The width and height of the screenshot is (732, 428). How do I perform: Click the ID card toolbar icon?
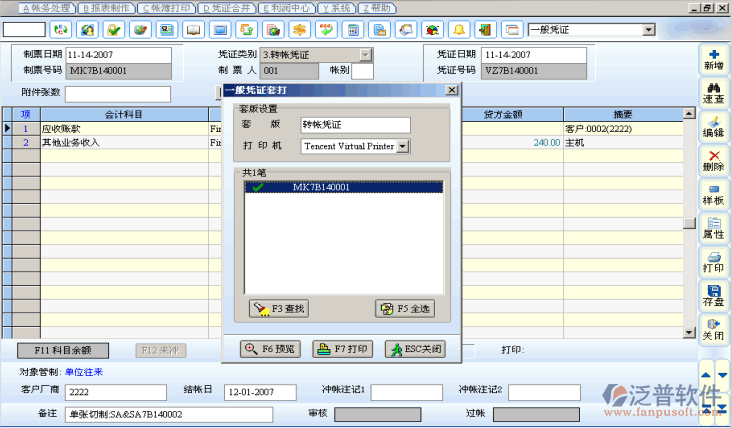[167, 30]
